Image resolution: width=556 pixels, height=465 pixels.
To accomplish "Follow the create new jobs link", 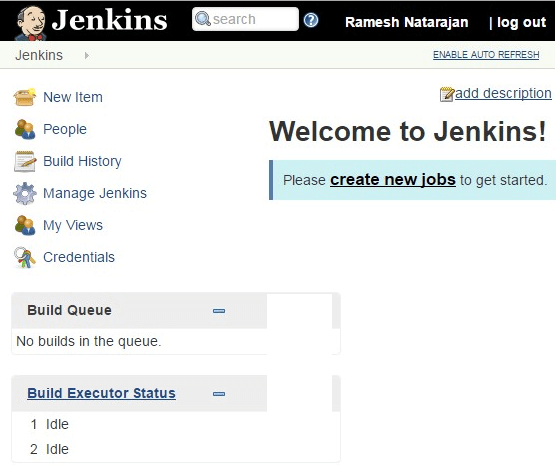I will (x=393, y=179).
